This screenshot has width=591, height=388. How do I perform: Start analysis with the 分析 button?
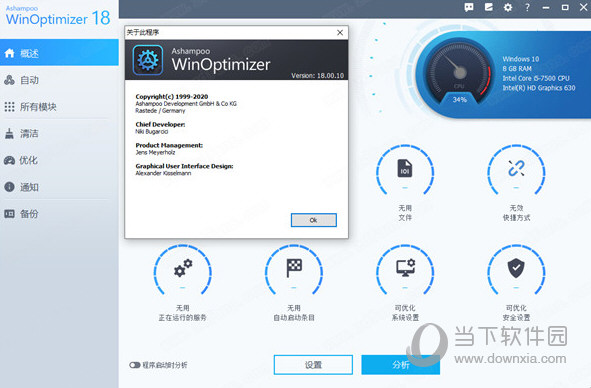point(401,365)
